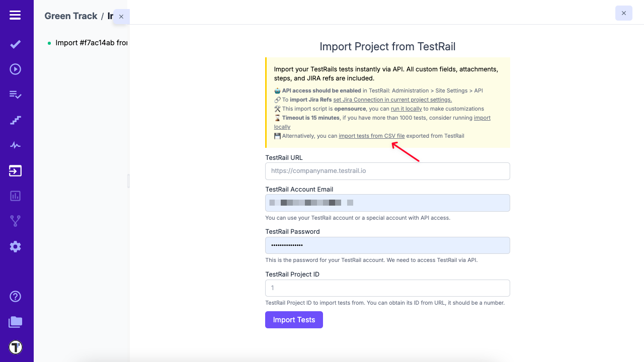Open the Imports sidebar icon

(x=15, y=171)
